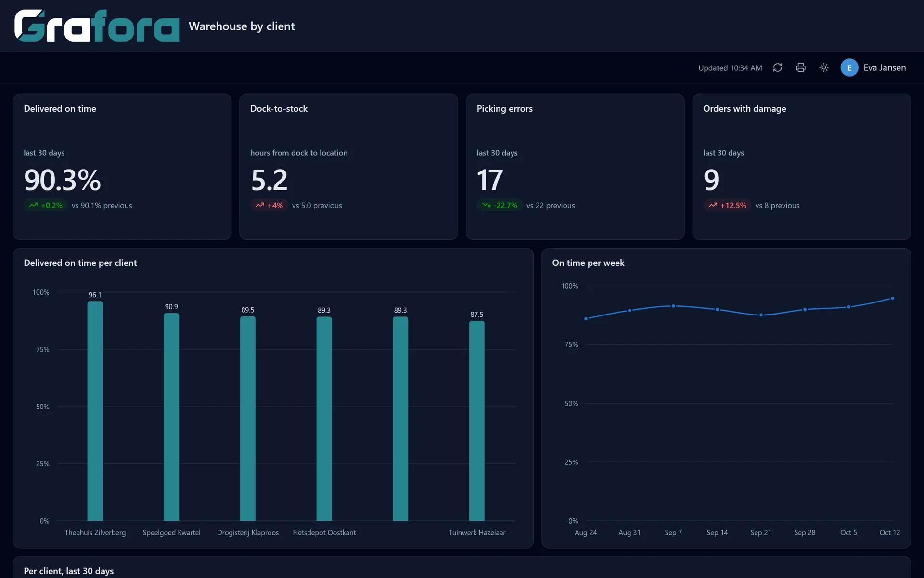Click the unlabeled 89.3 bar near Tuinwerk
924x578 pixels.
click(x=400, y=419)
